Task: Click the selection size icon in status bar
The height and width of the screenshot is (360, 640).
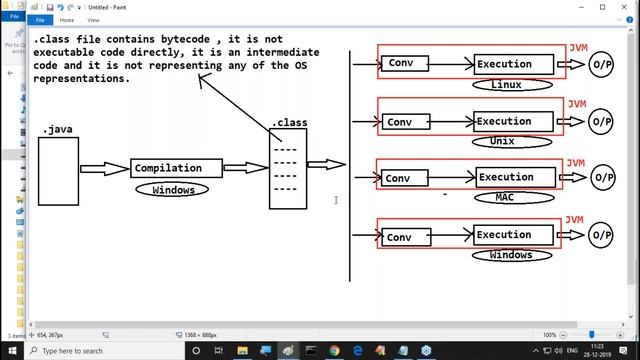Action: click(x=106, y=335)
